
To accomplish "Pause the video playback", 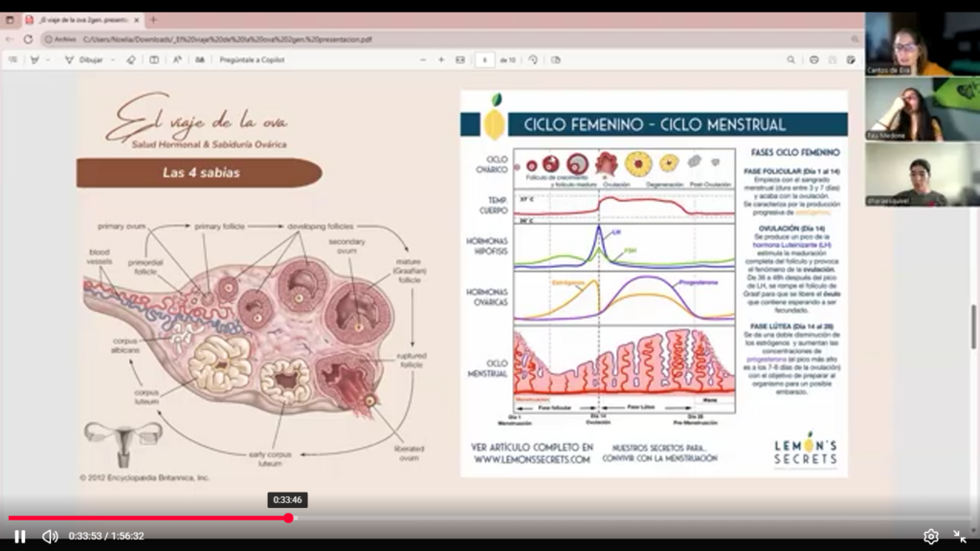I will [20, 537].
